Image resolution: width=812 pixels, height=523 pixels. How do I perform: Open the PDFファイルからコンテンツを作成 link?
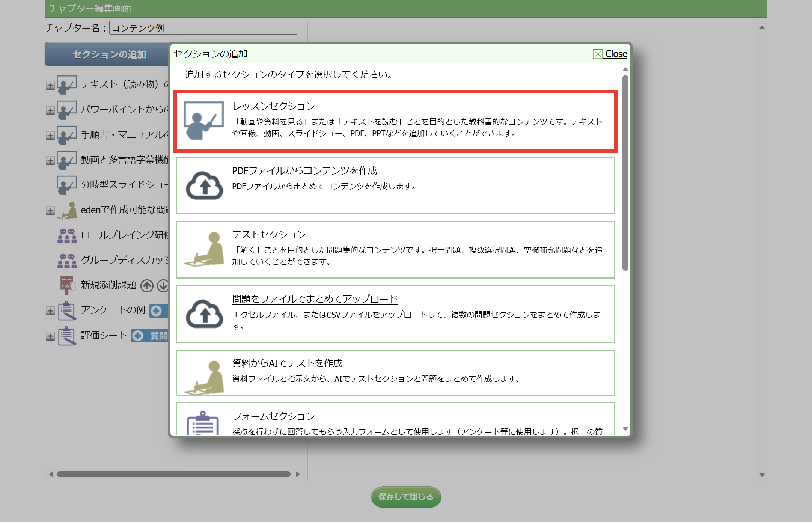304,170
